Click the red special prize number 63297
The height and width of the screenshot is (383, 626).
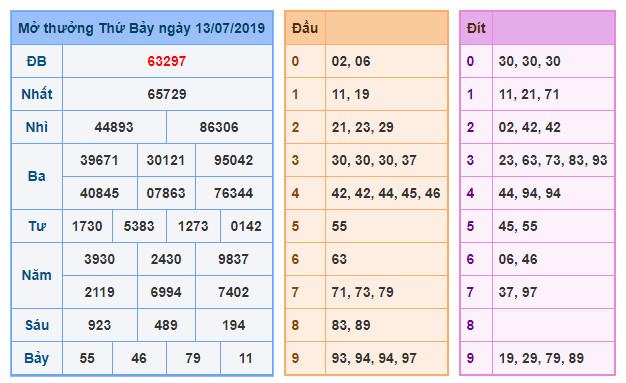pyautogui.click(x=166, y=61)
